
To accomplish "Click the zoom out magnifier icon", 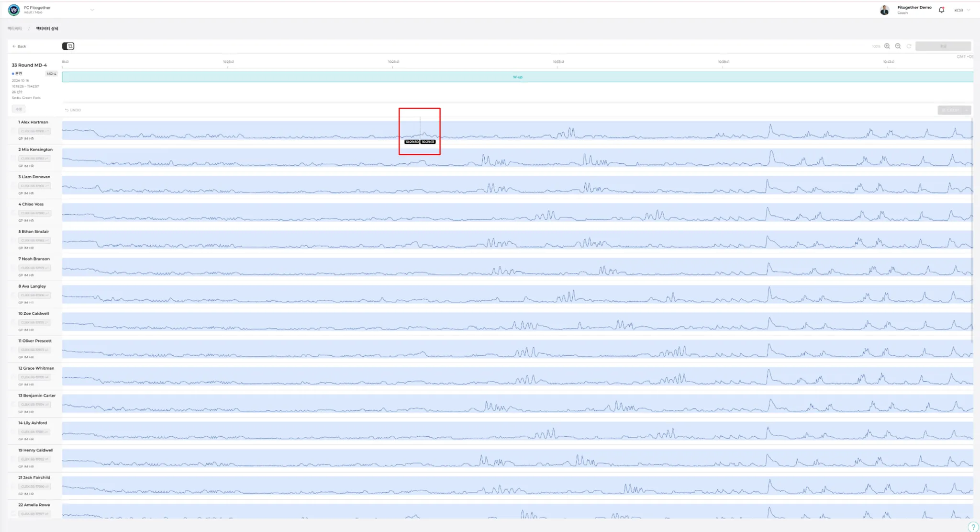I will pyautogui.click(x=898, y=46).
